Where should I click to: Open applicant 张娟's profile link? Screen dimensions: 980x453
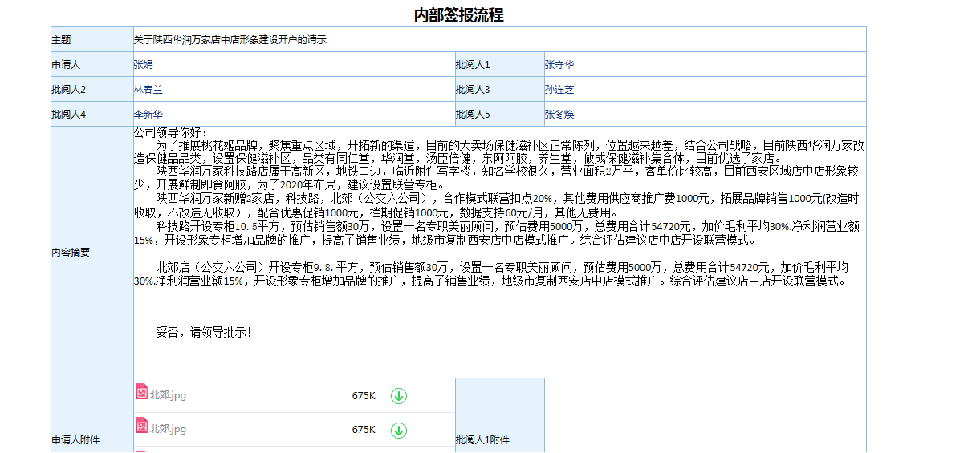[x=144, y=65]
